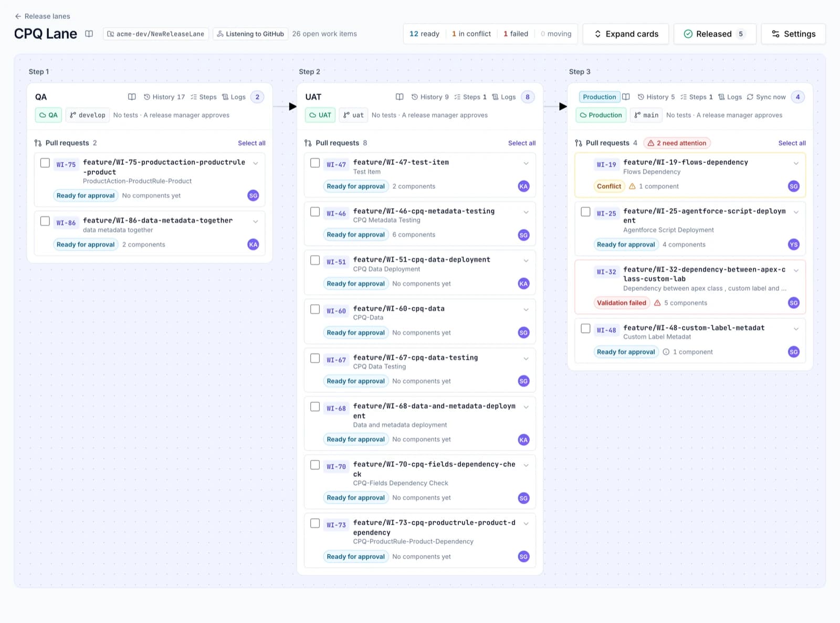Click the SG avatar on the WI-75 card
Image resolution: width=840 pixels, height=623 pixels.
253,195
